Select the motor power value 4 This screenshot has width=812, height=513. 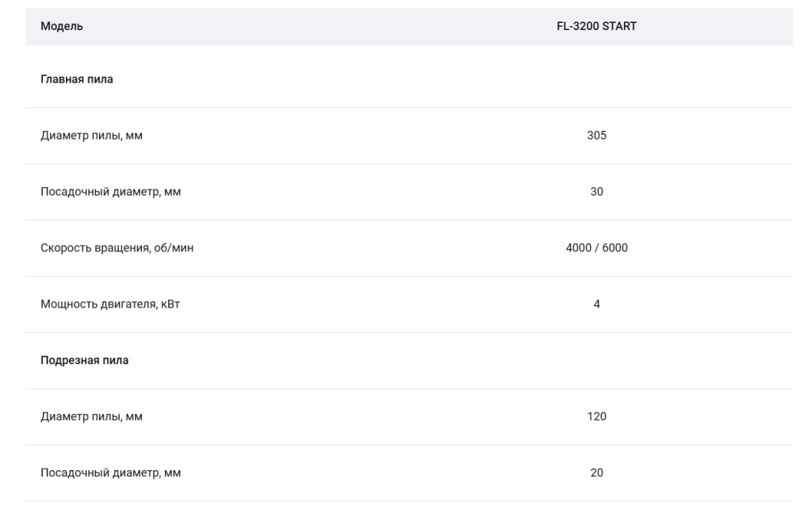596,304
